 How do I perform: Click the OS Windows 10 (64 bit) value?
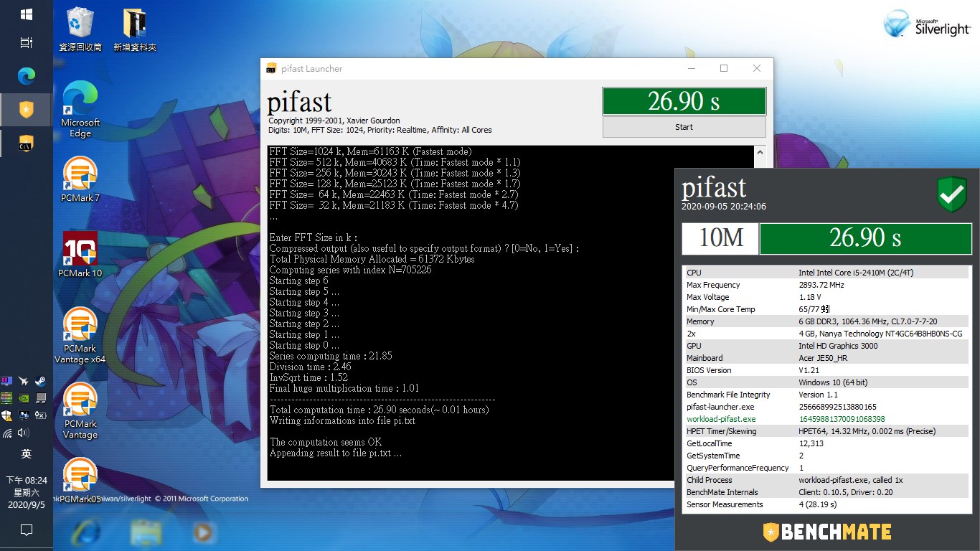pyautogui.click(x=833, y=382)
